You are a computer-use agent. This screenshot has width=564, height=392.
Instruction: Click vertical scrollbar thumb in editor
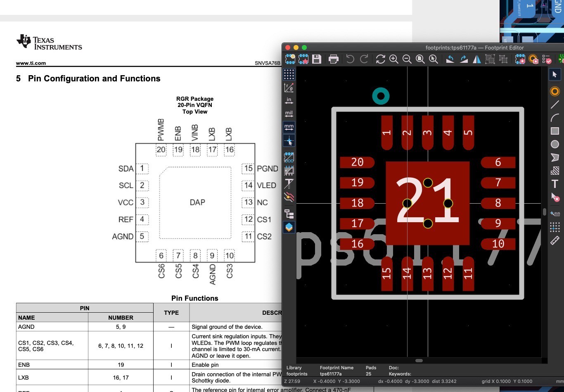click(545, 212)
